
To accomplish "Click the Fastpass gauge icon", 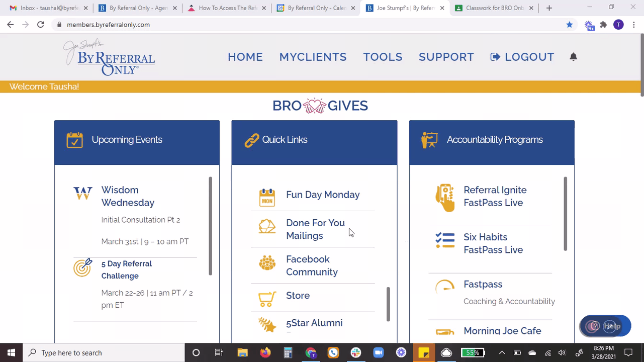I will coord(445,287).
